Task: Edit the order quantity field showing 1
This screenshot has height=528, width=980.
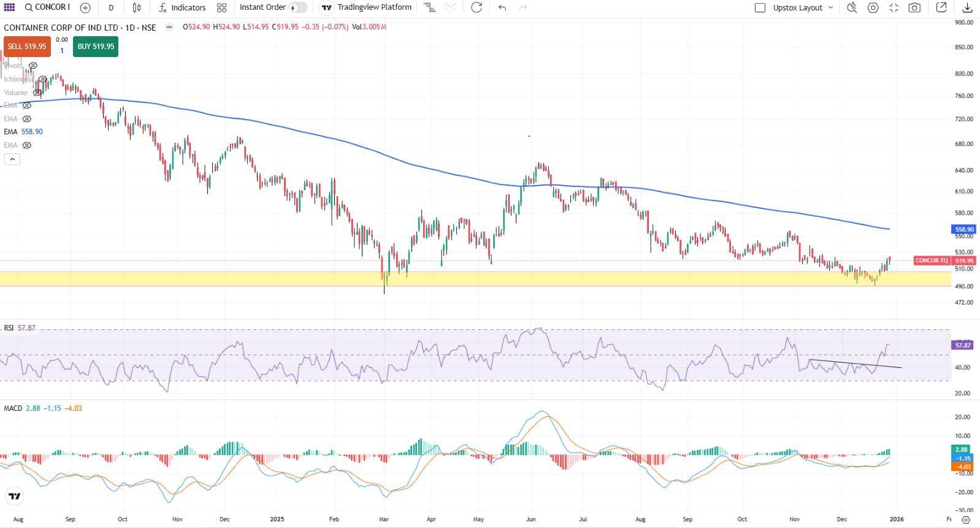Action: coord(62,51)
